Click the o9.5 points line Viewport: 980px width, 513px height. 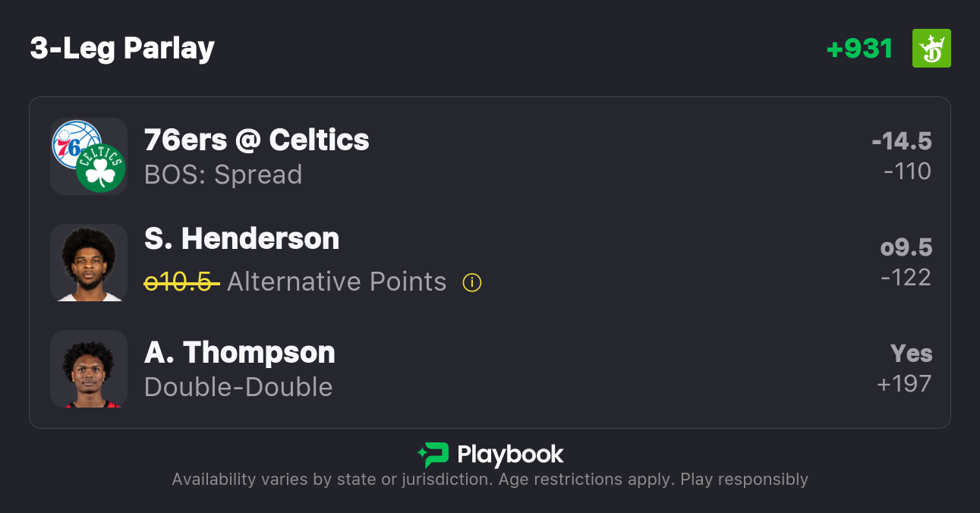point(906,247)
